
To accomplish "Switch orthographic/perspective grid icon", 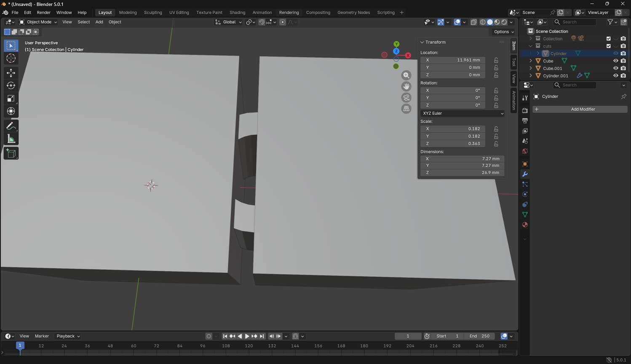I will click(406, 108).
